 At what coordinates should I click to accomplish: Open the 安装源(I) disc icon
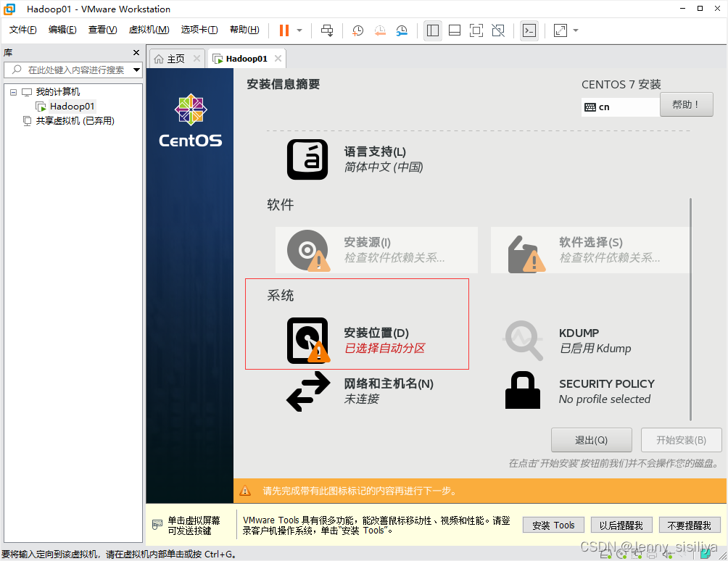pyautogui.click(x=307, y=251)
